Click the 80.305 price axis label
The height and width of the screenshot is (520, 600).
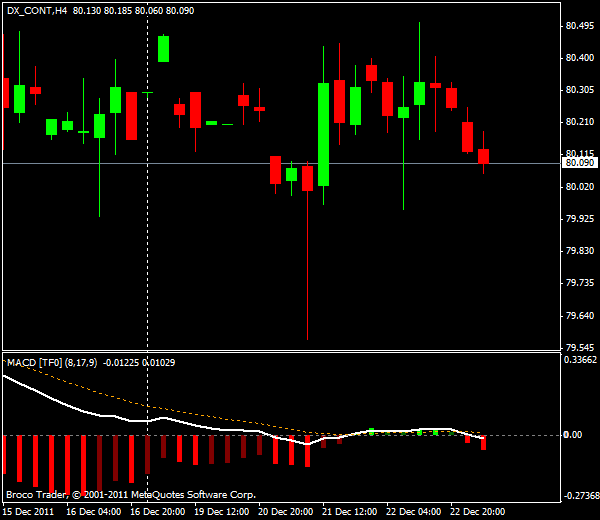tap(580, 90)
